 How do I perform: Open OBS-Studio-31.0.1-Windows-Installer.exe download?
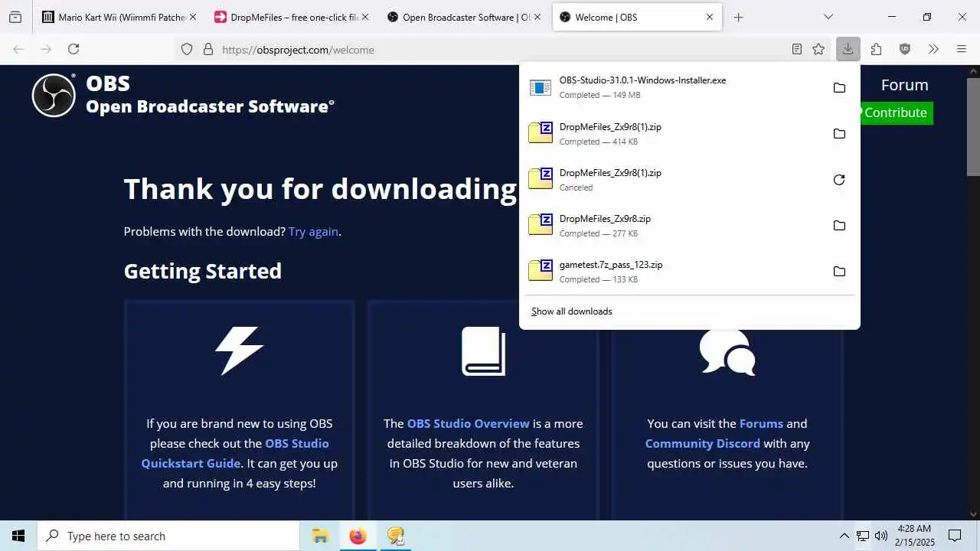click(676, 87)
